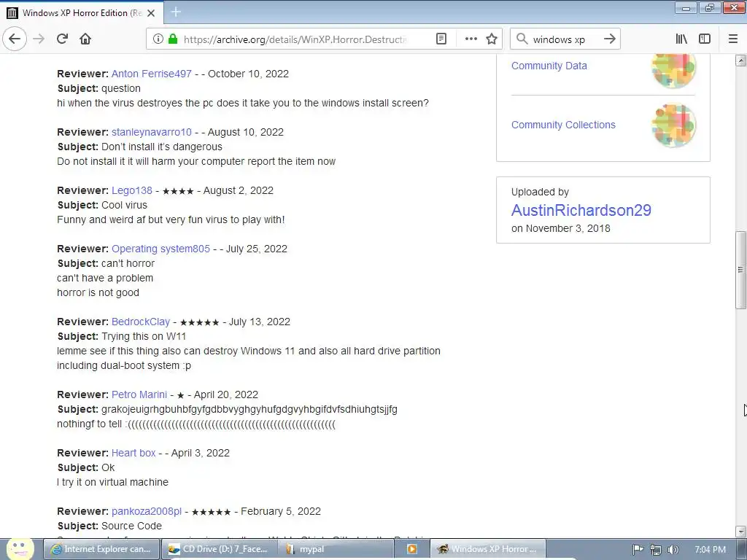Open Heart box reviewer profile

[133, 453]
